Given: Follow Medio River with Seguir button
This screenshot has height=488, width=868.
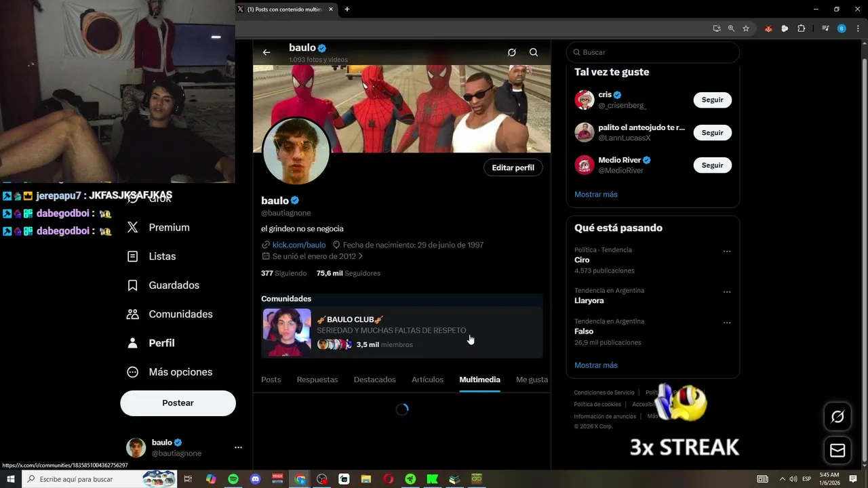Looking at the screenshot, I should point(712,165).
